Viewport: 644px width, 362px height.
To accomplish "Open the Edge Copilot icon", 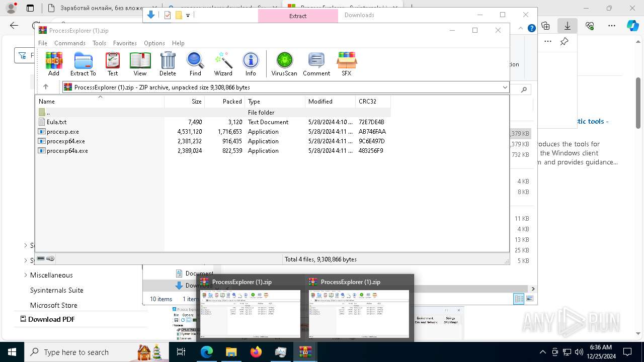I will coord(632,26).
